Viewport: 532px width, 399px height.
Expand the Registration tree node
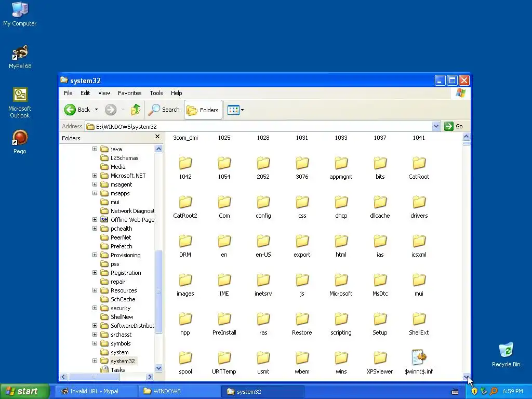pyautogui.click(x=95, y=272)
